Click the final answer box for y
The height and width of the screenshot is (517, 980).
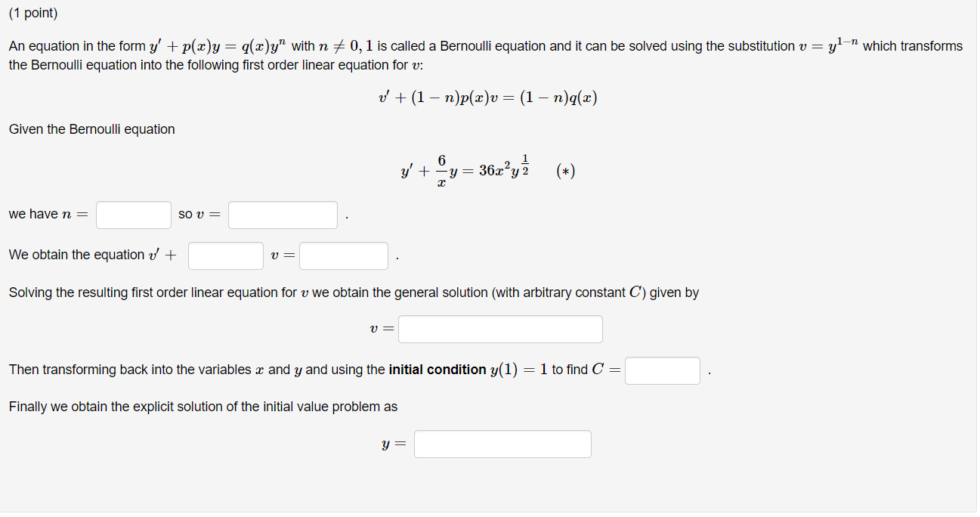502,444
